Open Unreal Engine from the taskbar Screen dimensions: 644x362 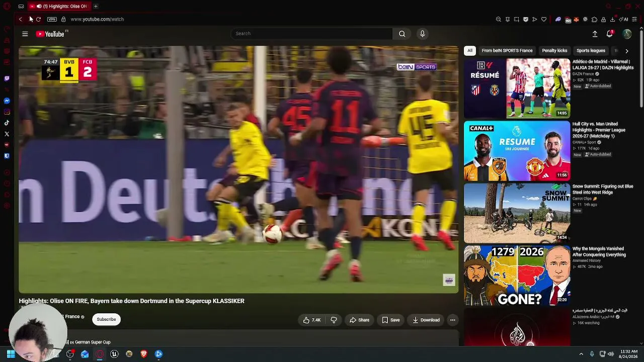114,354
